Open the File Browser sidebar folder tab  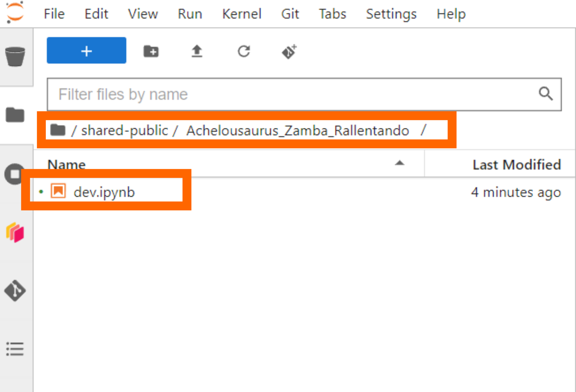[x=15, y=115]
